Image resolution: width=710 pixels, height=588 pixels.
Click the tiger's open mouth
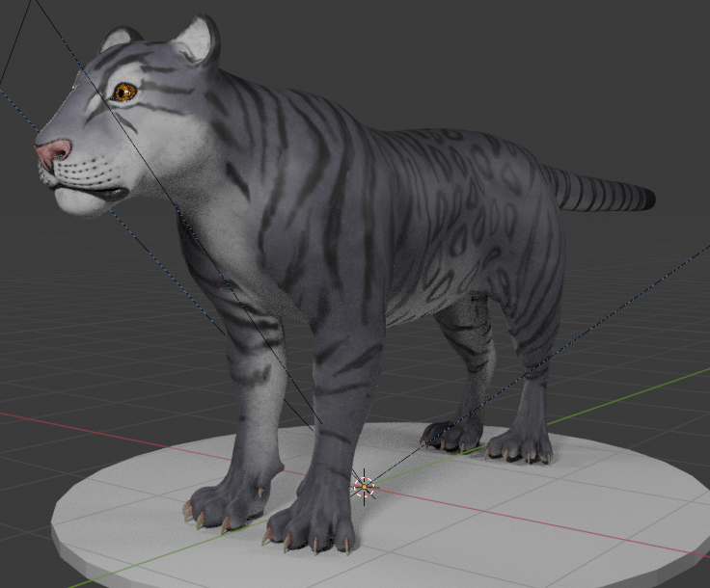[96, 194]
